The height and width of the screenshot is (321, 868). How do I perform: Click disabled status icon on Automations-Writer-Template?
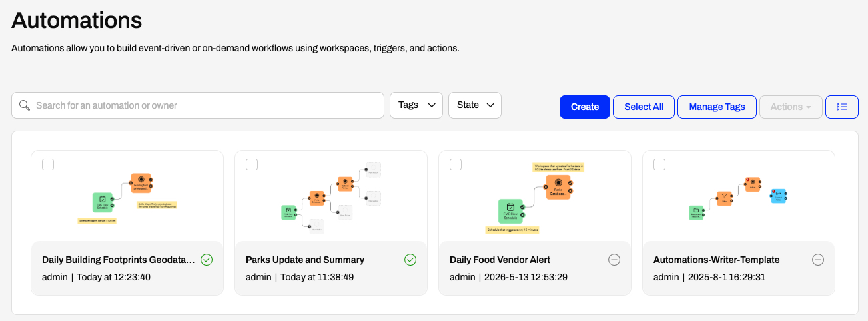818,260
